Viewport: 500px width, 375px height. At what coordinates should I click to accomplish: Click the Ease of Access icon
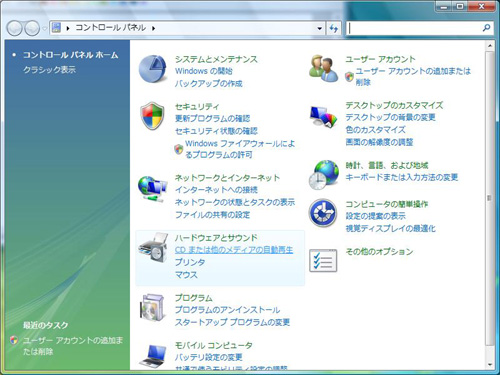(x=323, y=213)
